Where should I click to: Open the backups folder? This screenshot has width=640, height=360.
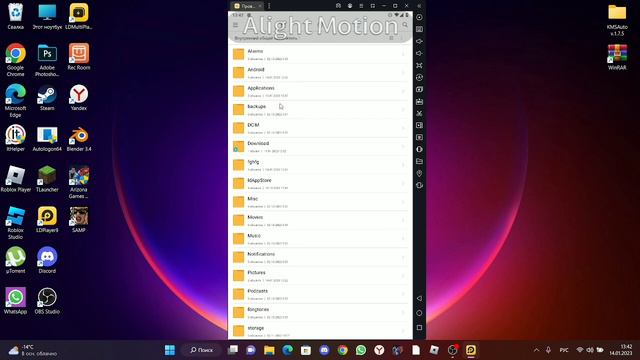pyautogui.click(x=320, y=109)
